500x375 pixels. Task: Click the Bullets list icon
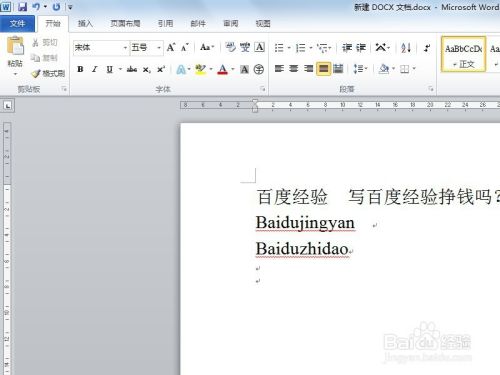[x=279, y=48]
